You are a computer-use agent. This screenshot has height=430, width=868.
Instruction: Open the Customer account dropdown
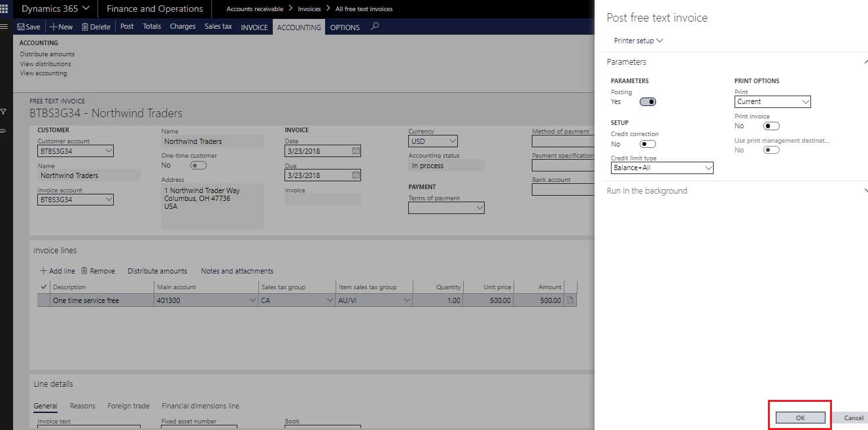click(x=109, y=151)
